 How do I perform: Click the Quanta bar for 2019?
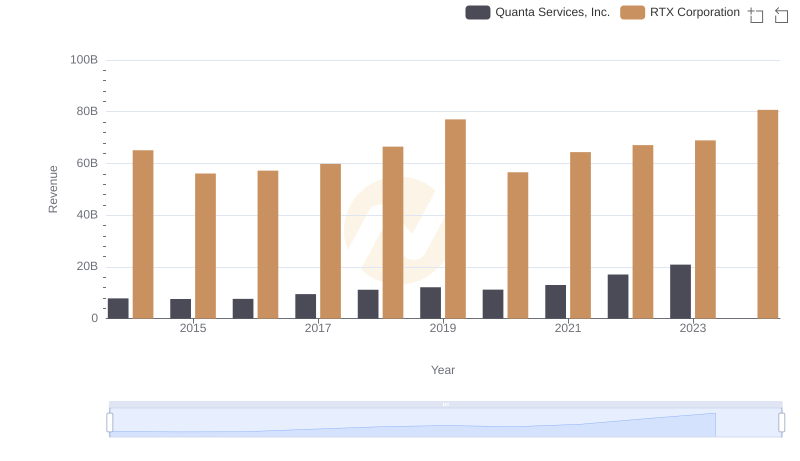tap(430, 302)
